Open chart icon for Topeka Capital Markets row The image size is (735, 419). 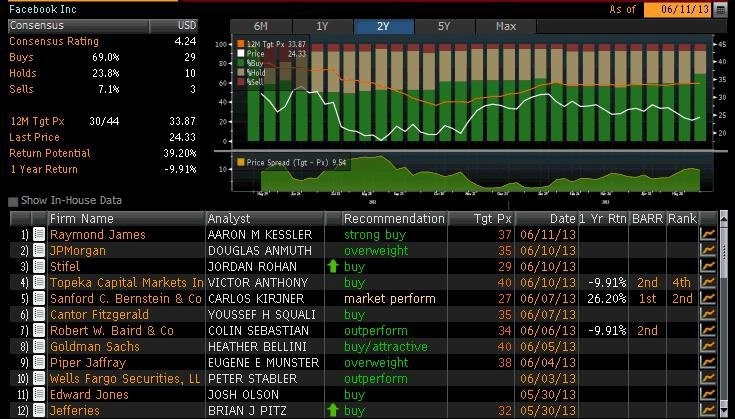[708, 282]
